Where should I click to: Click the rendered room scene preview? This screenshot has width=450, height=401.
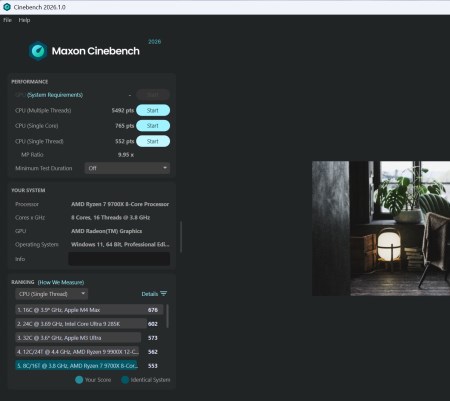381,228
